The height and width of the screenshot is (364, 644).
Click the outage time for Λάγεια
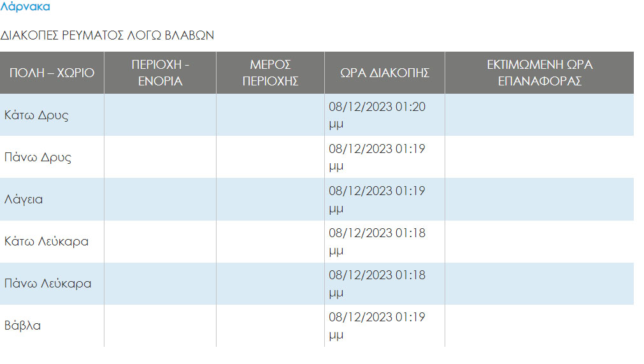click(x=377, y=200)
